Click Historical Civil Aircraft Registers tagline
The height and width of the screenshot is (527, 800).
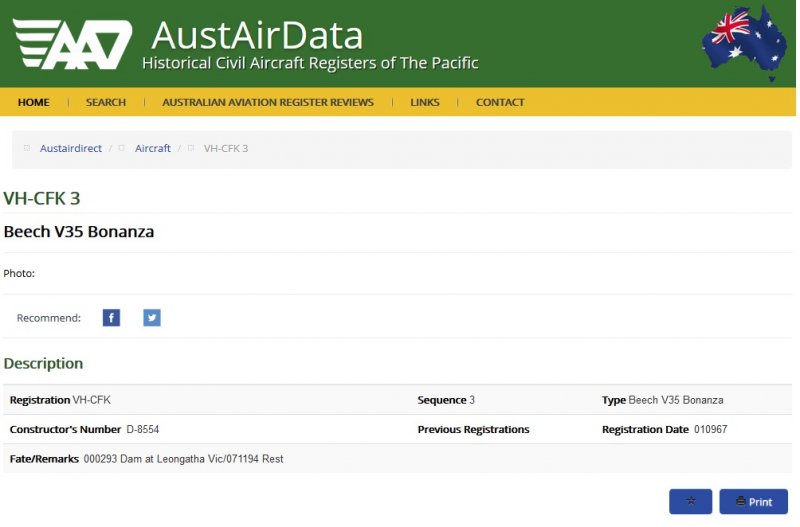(310, 63)
